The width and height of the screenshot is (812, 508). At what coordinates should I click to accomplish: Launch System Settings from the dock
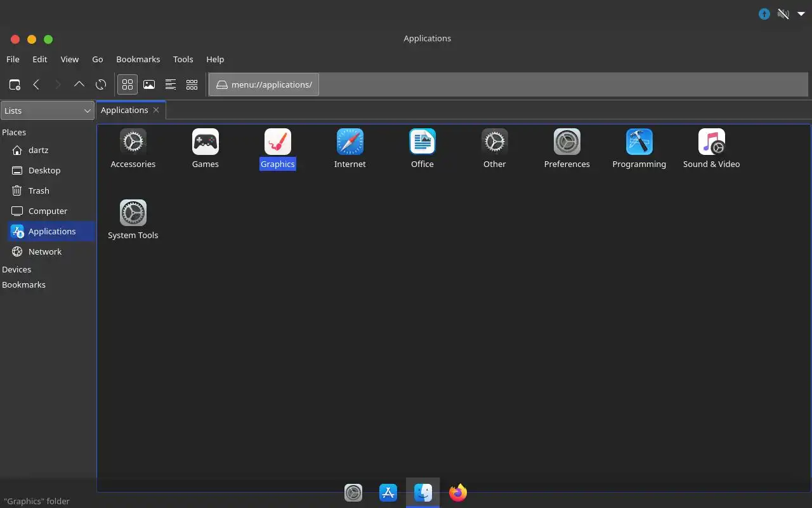coord(353,492)
